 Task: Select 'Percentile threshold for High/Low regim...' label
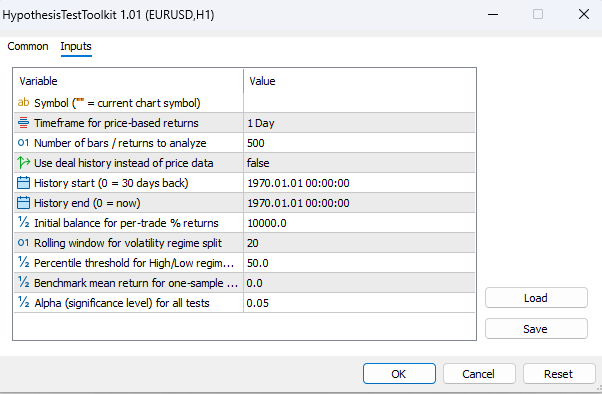pyautogui.click(x=134, y=263)
